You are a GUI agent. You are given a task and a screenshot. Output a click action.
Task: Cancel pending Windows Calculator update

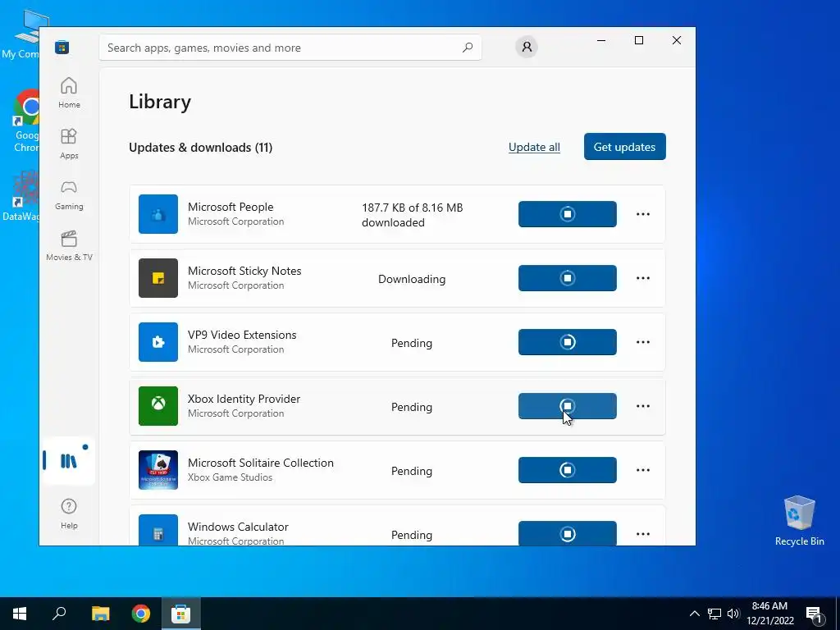(568, 533)
